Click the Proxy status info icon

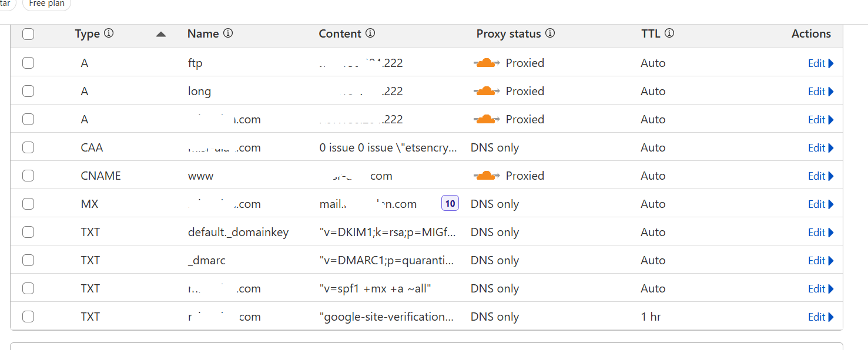click(550, 33)
